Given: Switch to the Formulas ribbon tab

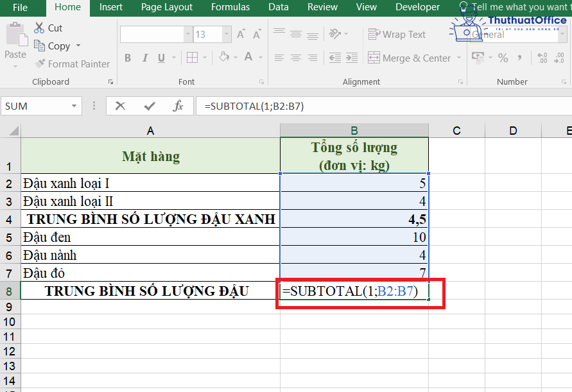Looking at the screenshot, I should click(x=230, y=8).
